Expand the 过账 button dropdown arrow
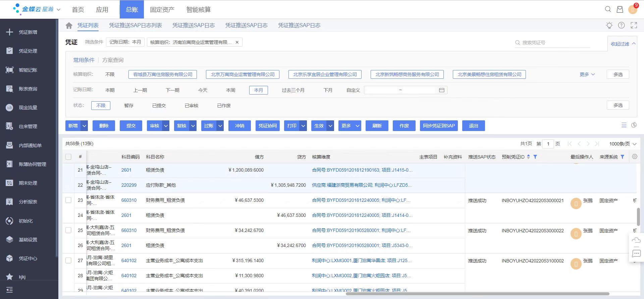Screen dimensions: 644x299 pos(220,126)
